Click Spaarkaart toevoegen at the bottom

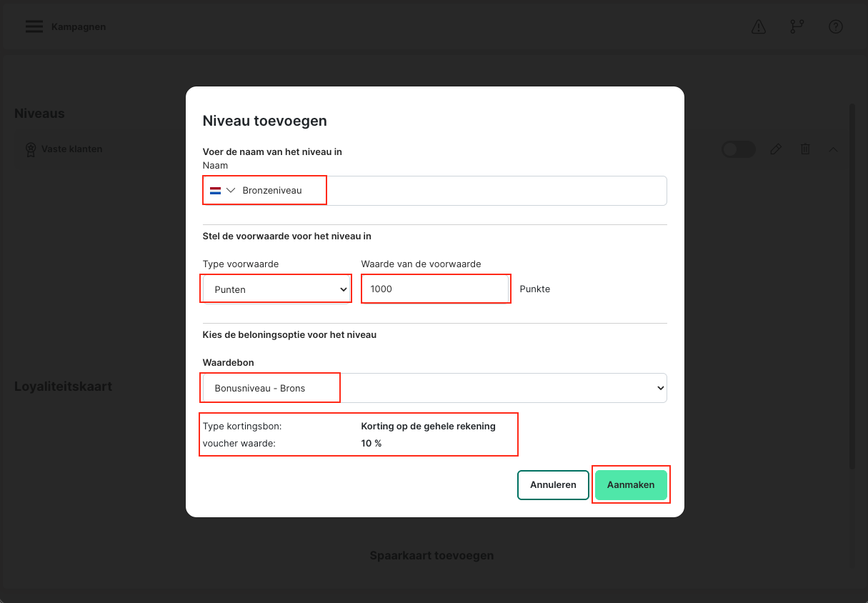[x=431, y=555]
